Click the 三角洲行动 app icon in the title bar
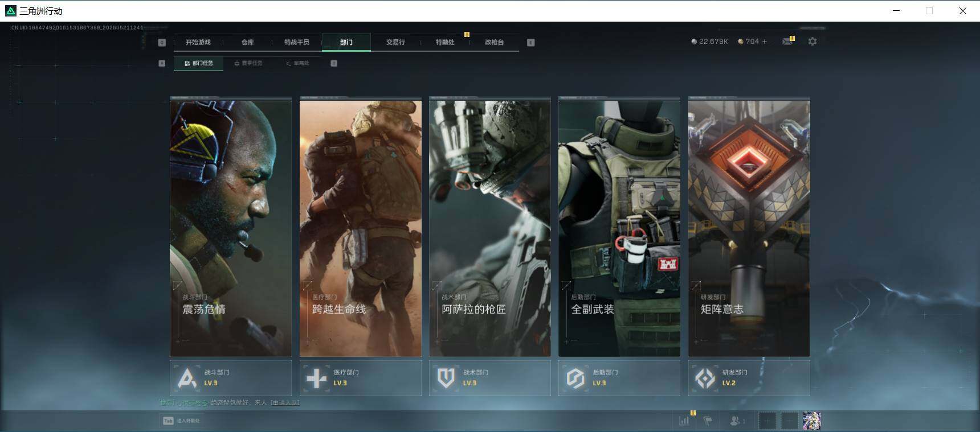Viewport: 980px width, 432px height. pyautogui.click(x=10, y=11)
